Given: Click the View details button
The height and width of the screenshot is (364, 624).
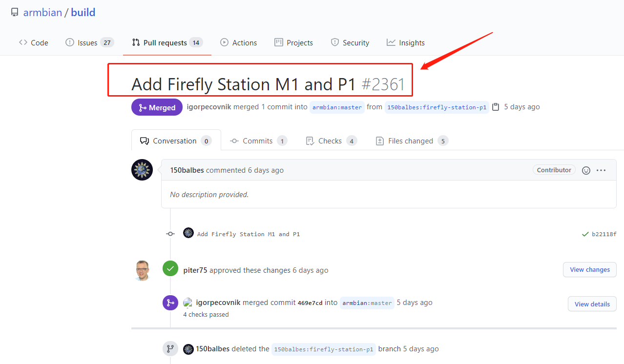Looking at the screenshot, I should click(x=592, y=304).
